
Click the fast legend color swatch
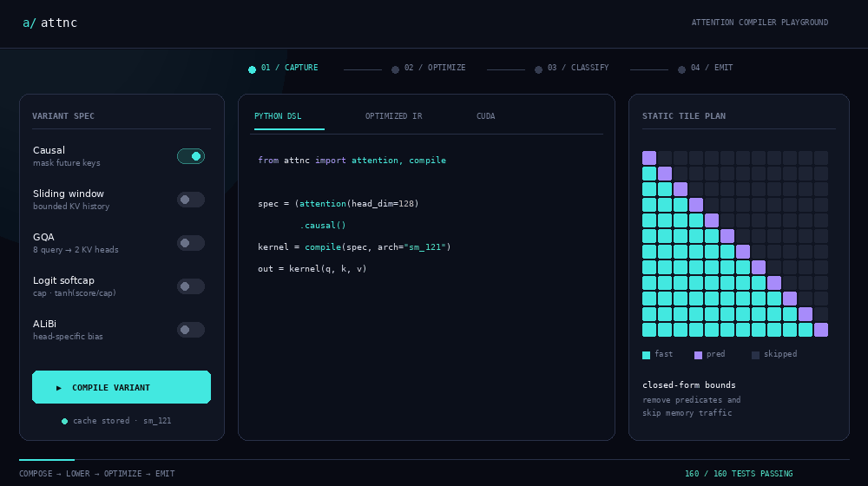tap(646, 355)
